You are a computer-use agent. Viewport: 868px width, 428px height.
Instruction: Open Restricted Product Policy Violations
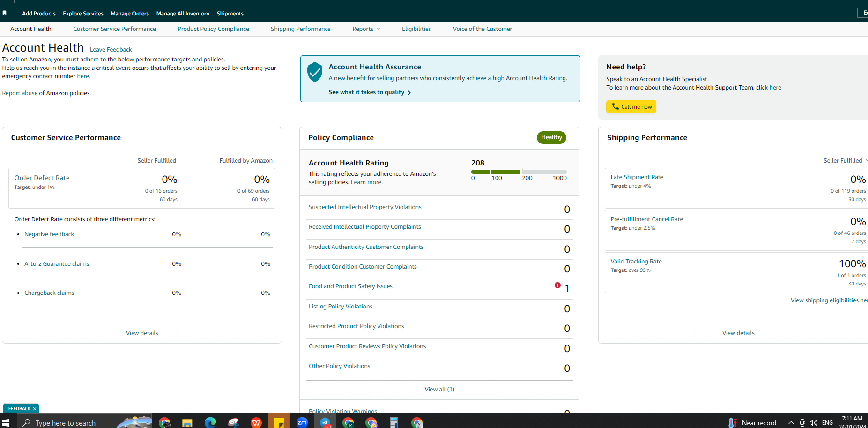[x=356, y=326]
